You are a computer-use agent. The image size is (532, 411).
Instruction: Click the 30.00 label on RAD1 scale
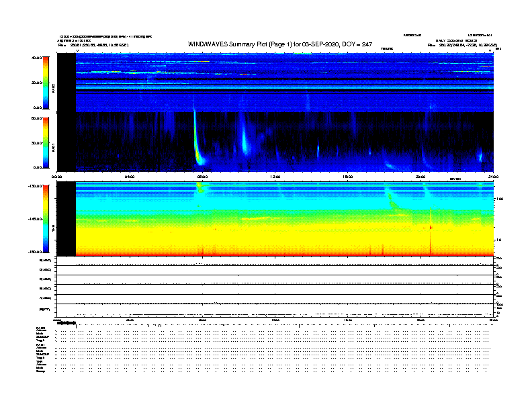point(36,143)
